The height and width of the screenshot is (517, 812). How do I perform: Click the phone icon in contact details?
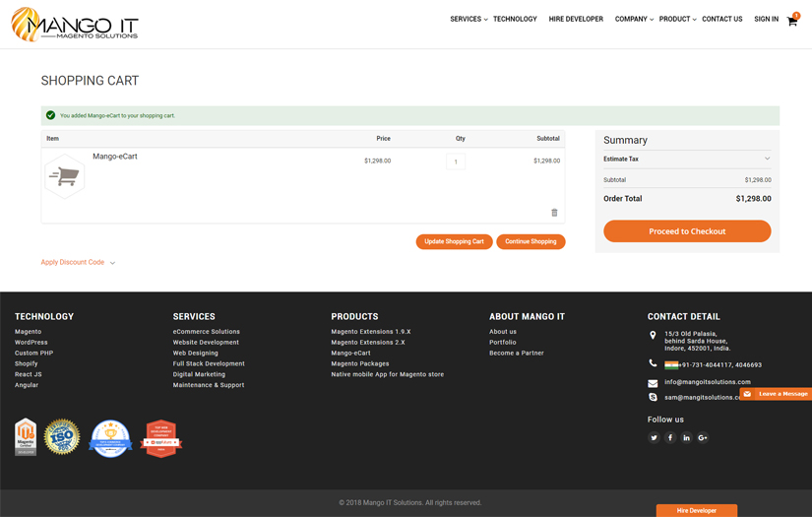click(653, 363)
